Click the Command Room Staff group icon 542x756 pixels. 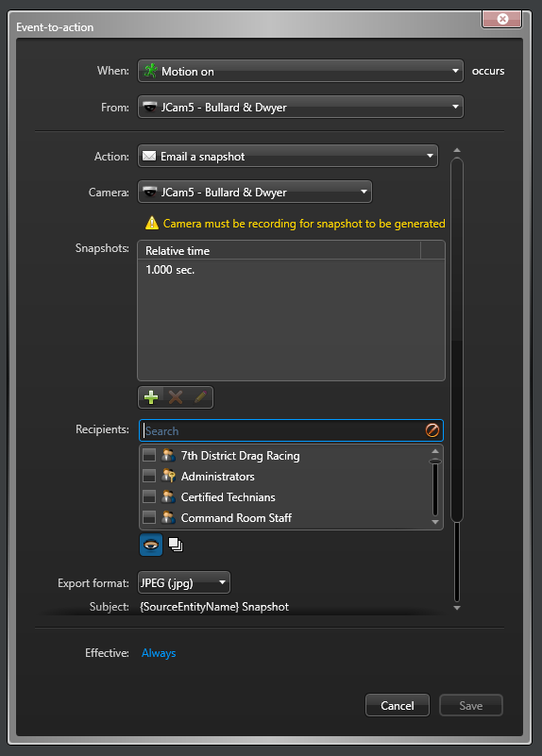(168, 517)
